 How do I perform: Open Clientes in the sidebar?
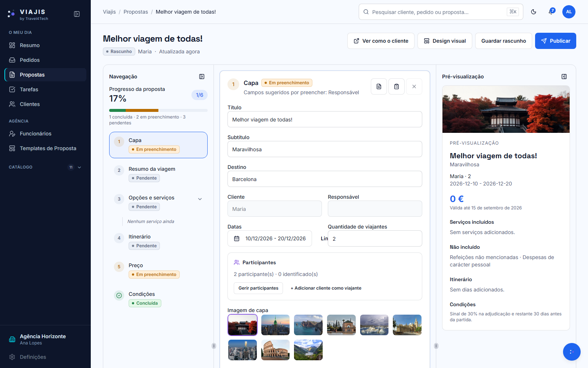click(46, 104)
